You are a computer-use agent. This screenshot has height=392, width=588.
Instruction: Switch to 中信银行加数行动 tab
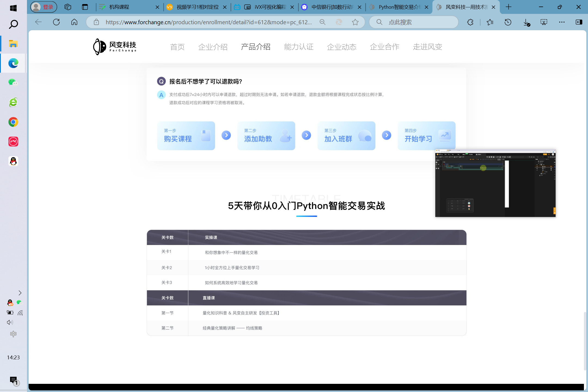tap(331, 7)
